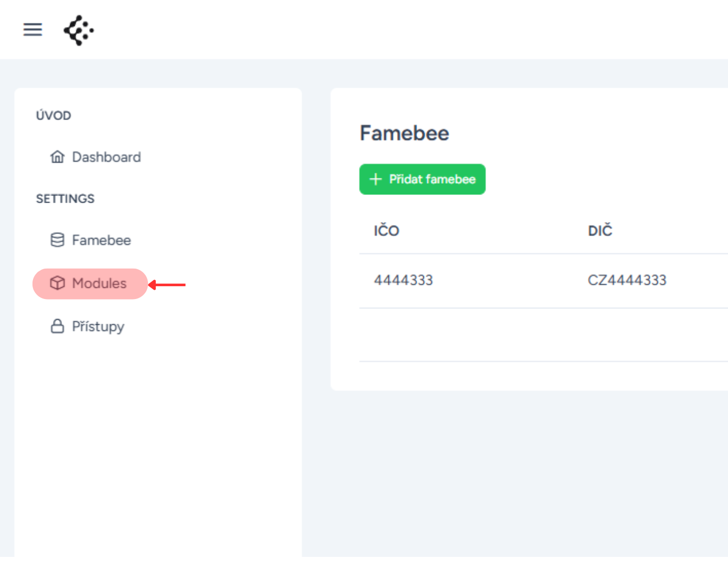Open the Přístupy menu entry
The width and height of the screenshot is (728, 562).
pos(88,326)
